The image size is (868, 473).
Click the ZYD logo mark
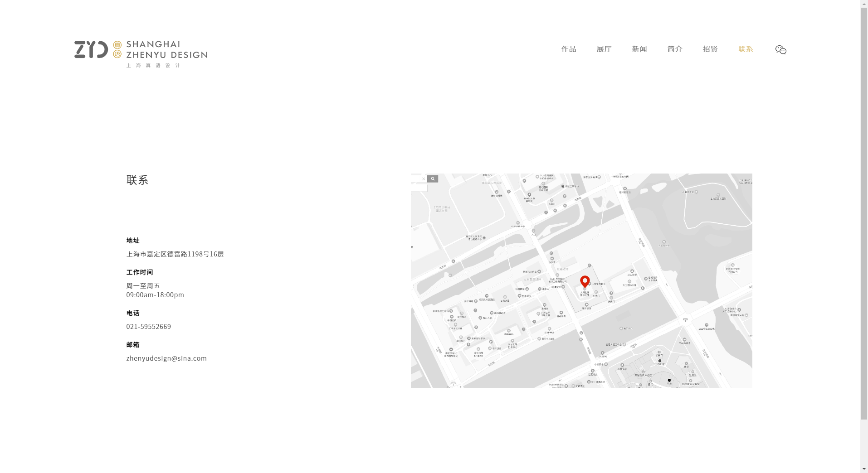coord(91,49)
